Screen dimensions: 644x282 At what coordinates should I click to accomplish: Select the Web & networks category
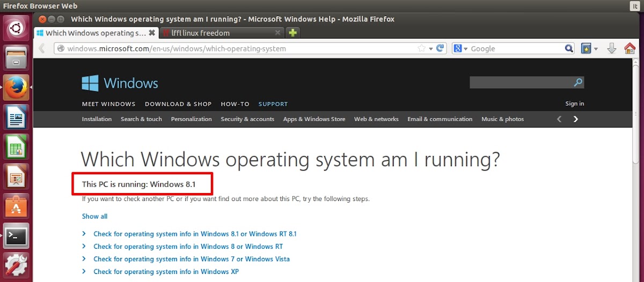pos(376,119)
